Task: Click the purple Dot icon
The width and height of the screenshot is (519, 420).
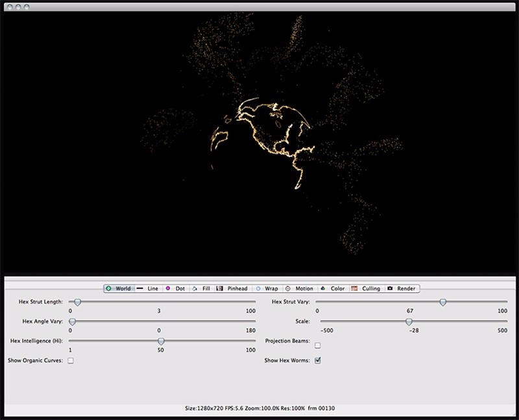Action: coord(167,288)
